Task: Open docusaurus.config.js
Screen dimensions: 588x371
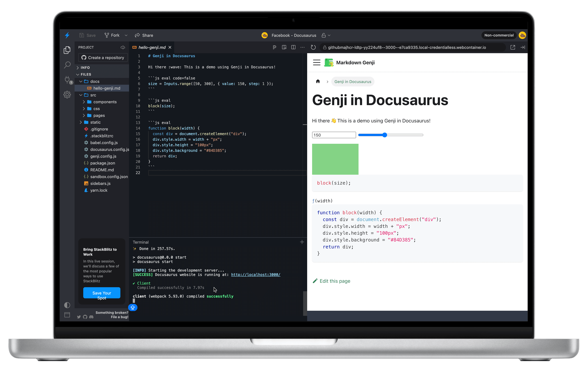Action: coord(102,149)
